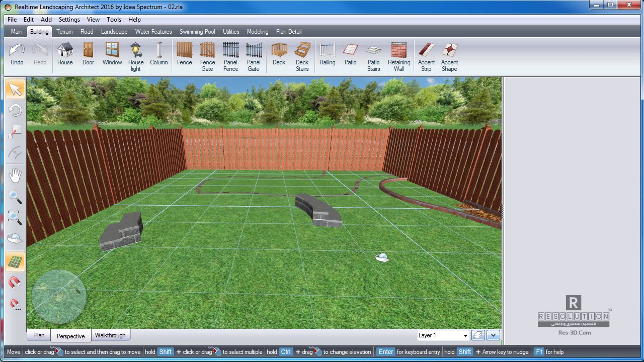
Task: Select the Door tool
Action: point(88,54)
